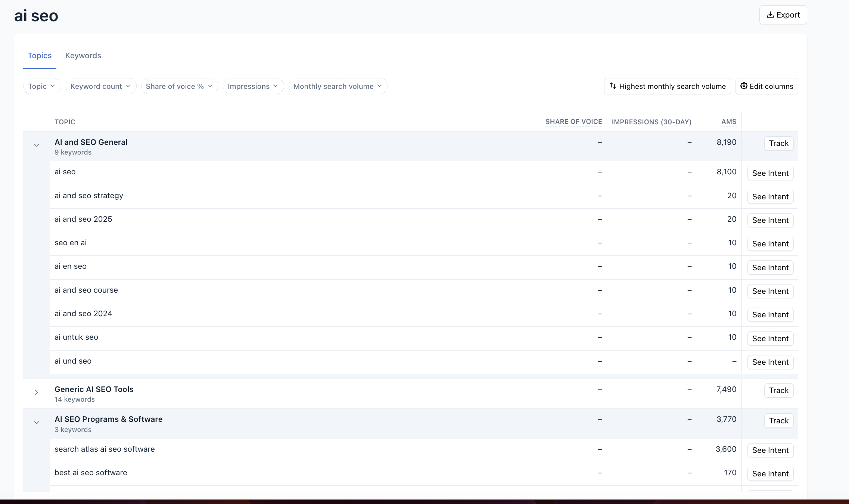Track the AI and SEO General topic

[x=778, y=143]
